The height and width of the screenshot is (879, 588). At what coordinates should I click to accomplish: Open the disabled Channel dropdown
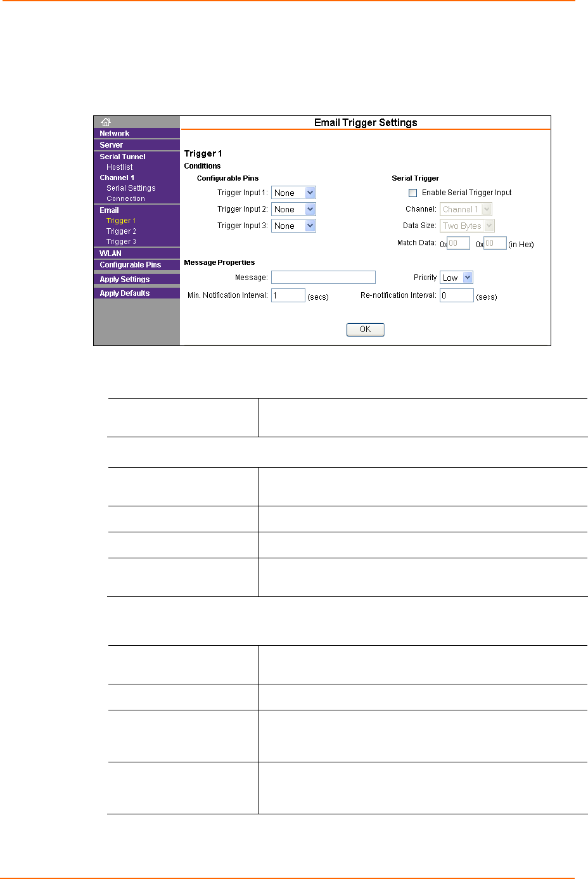(x=466, y=209)
